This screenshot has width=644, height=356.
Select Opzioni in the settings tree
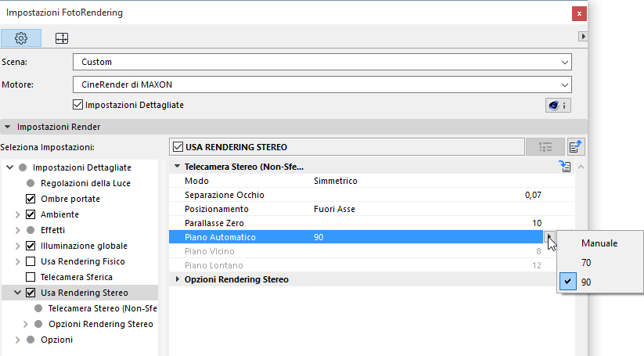point(56,340)
